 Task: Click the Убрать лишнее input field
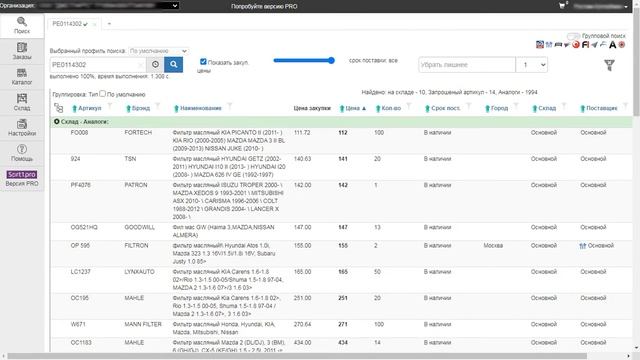coord(467,65)
